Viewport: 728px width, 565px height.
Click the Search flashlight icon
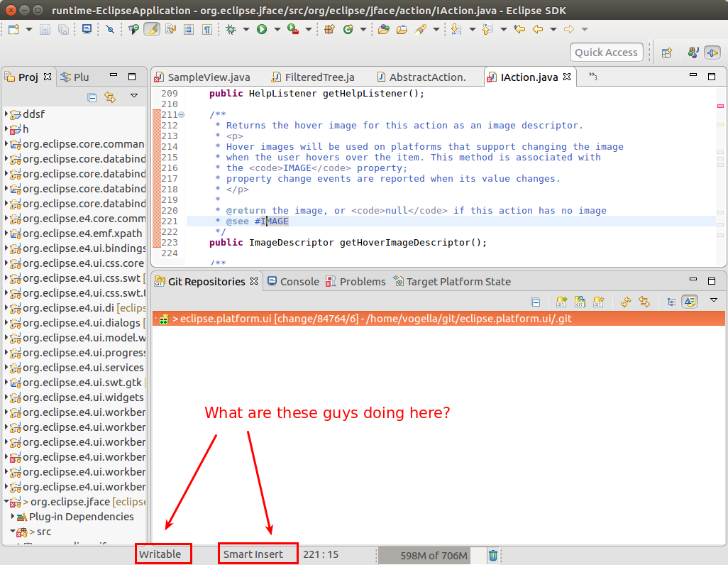(421, 29)
